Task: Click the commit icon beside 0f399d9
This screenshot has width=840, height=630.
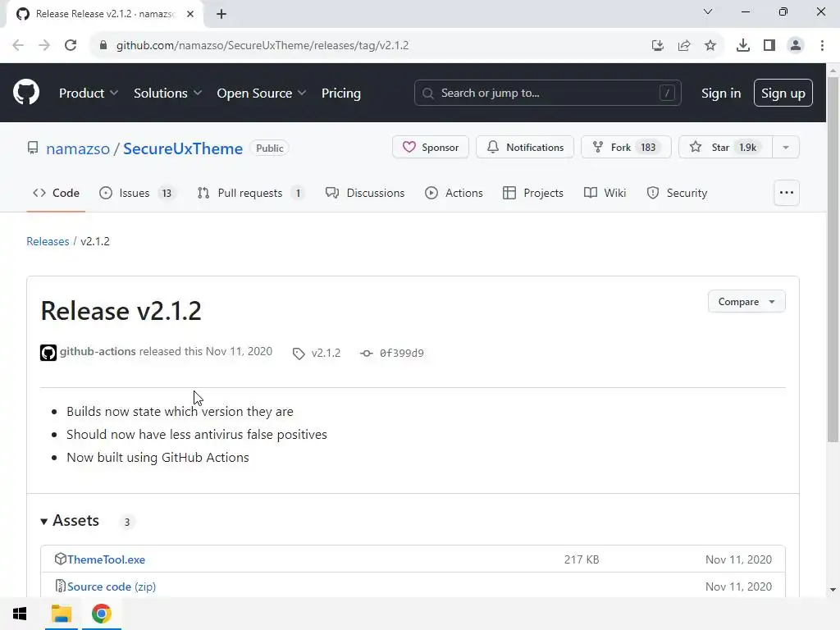Action: (367, 353)
